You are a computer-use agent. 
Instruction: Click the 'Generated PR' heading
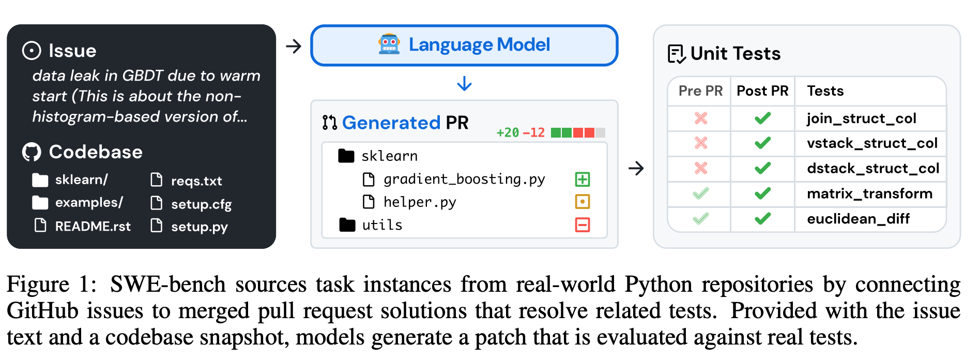coord(405,123)
